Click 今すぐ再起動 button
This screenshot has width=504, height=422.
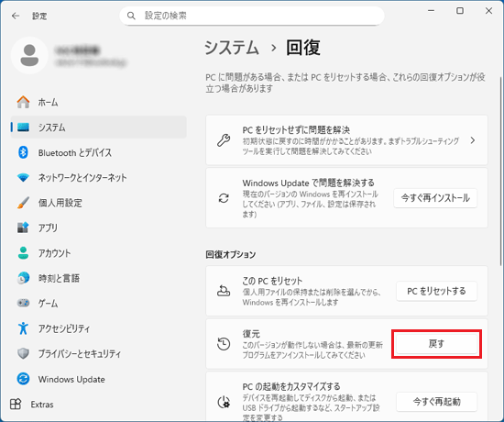(x=436, y=402)
